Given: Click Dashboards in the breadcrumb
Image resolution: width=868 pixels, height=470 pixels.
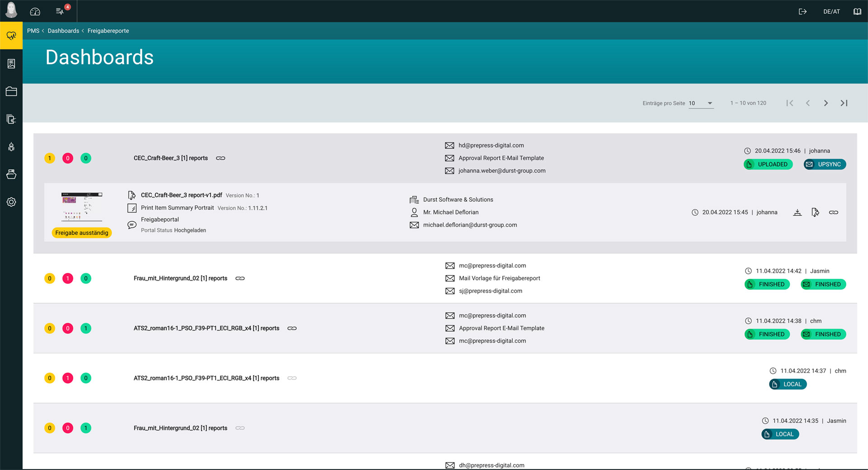Looking at the screenshot, I should click(63, 31).
